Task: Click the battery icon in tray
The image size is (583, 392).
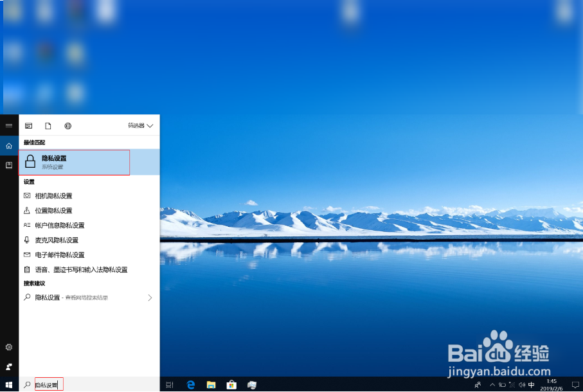Action: [502, 385]
